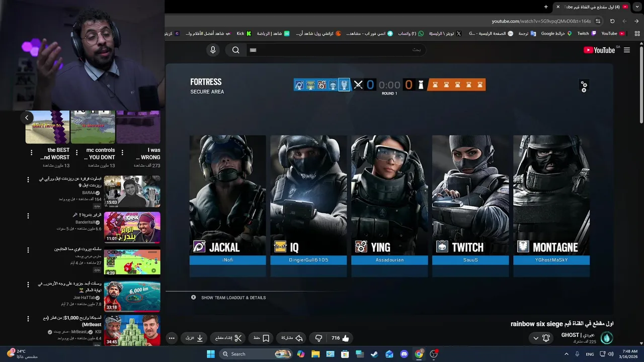Open Windows Start menu
The image size is (644, 362).
211,354
